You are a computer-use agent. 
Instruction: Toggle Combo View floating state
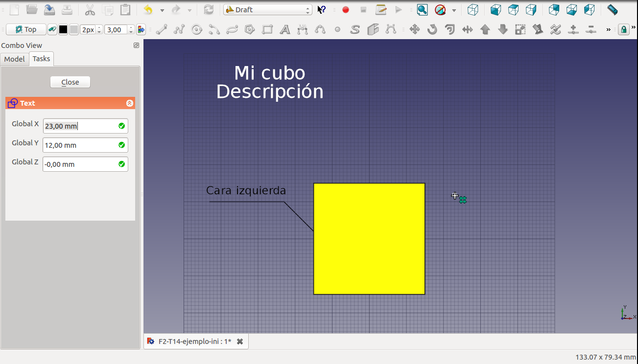(136, 45)
